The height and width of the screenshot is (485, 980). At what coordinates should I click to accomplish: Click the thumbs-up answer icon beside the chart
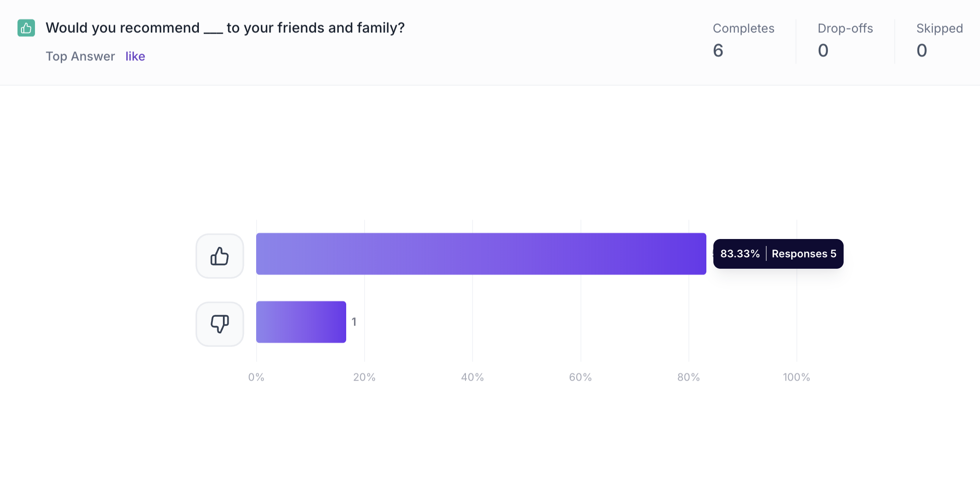(219, 256)
